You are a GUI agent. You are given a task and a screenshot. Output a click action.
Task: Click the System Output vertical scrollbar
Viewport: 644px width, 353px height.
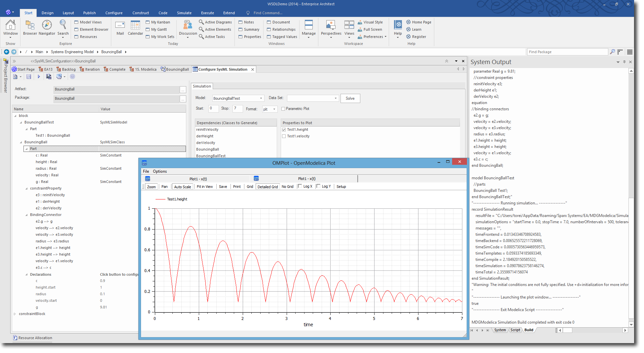click(x=631, y=198)
